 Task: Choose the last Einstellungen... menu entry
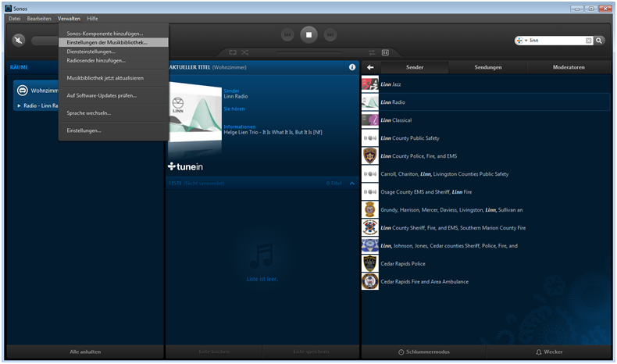pos(113,130)
